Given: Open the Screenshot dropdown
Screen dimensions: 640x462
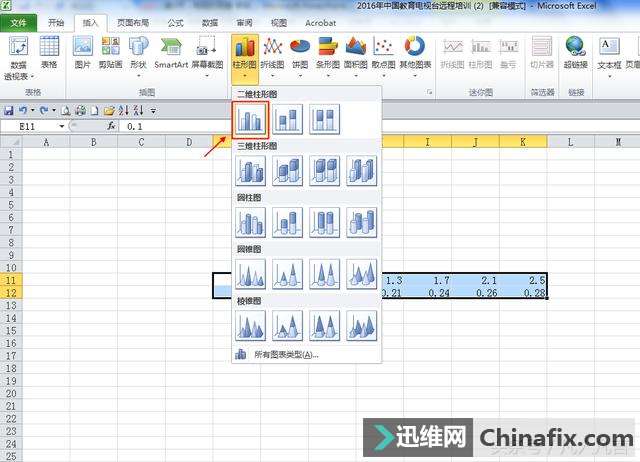Looking at the screenshot, I should [207, 58].
